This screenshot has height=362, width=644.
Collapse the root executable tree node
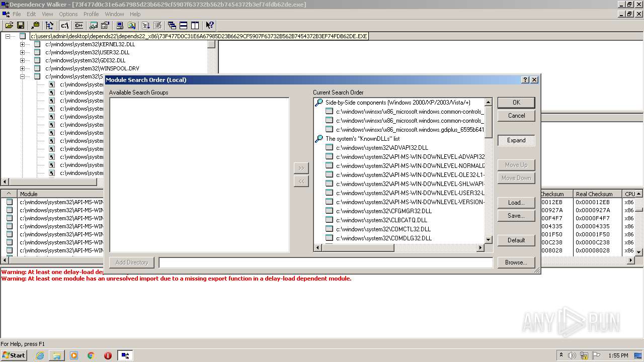click(x=8, y=36)
